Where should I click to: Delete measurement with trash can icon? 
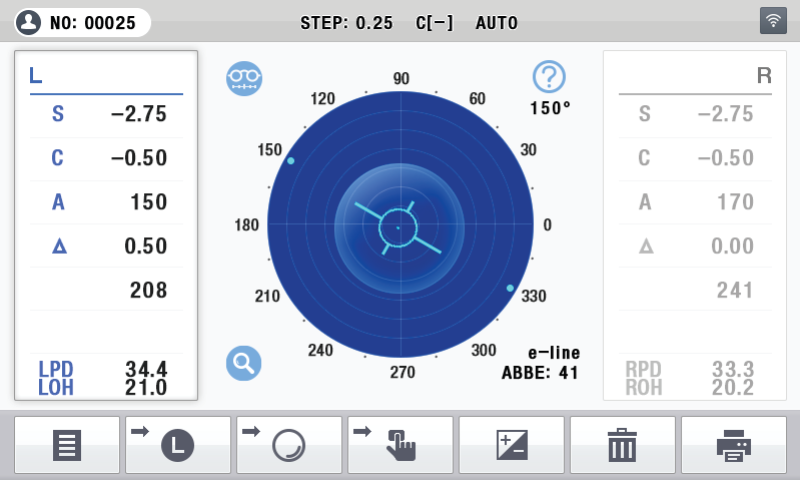point(622,445)
